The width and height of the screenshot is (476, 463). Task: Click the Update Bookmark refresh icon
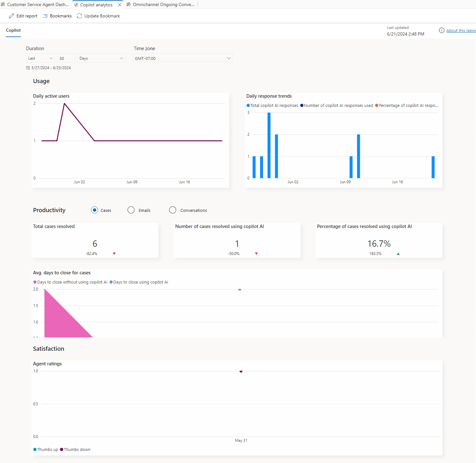[x=79, y=16]
